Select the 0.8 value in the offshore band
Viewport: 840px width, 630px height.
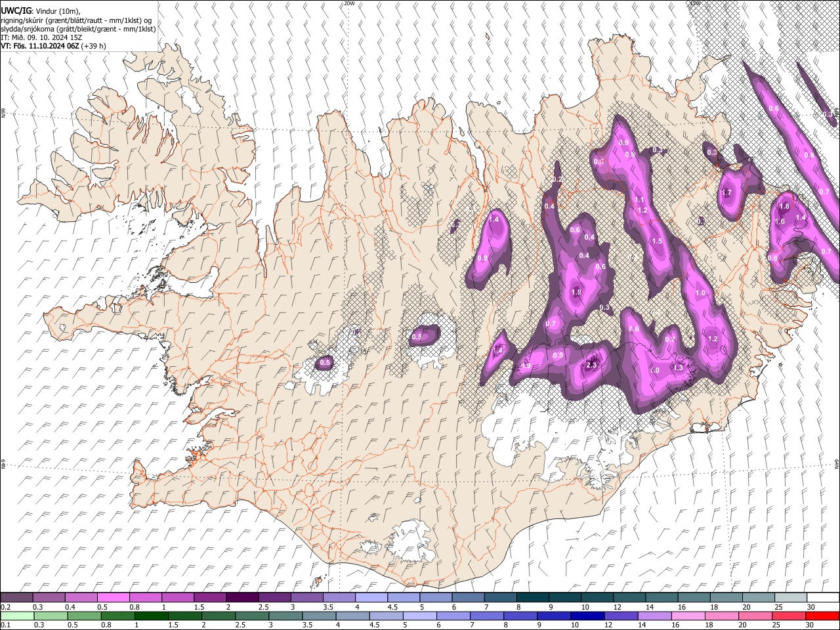click(x=809, y=156)
